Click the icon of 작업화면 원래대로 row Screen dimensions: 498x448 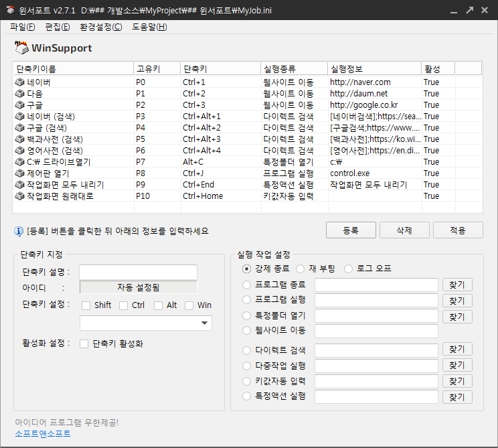point(19,196)
